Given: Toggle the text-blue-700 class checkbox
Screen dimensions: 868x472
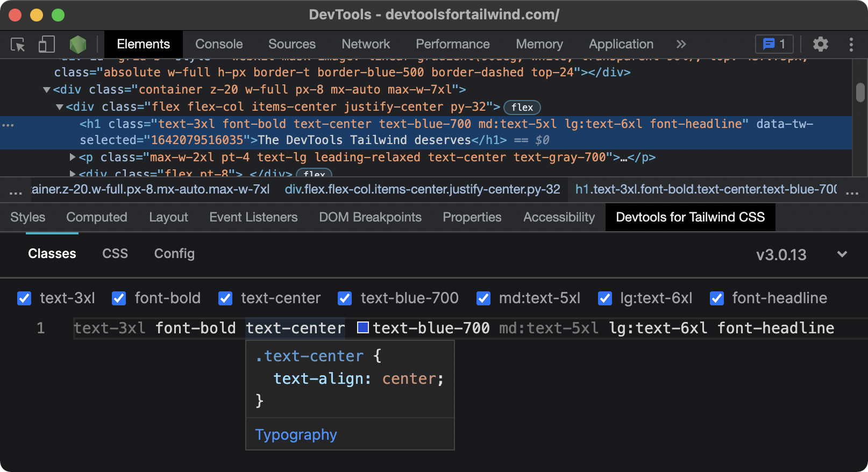Looking at the screenshot, I should click(345, 298).
